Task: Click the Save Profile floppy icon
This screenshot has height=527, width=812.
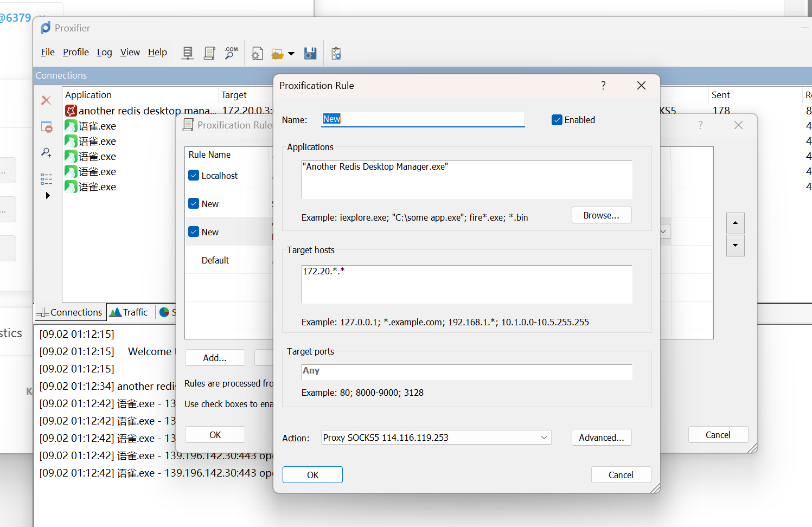Action: tap(310, 53)
